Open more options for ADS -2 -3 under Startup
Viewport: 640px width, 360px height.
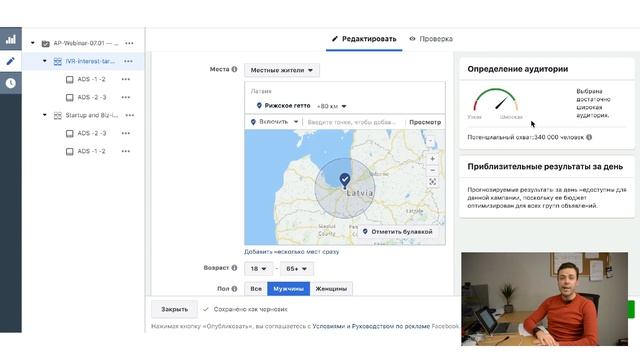[x=126, y=133]
